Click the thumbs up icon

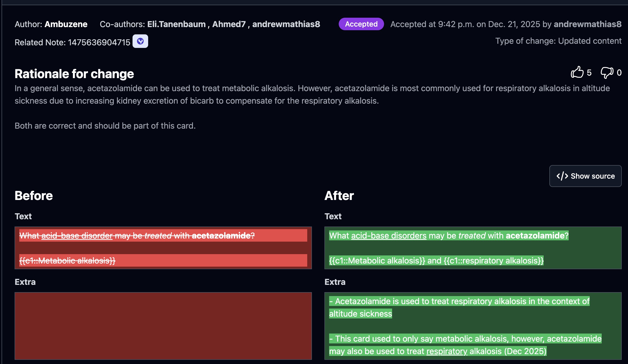[577, 72]
